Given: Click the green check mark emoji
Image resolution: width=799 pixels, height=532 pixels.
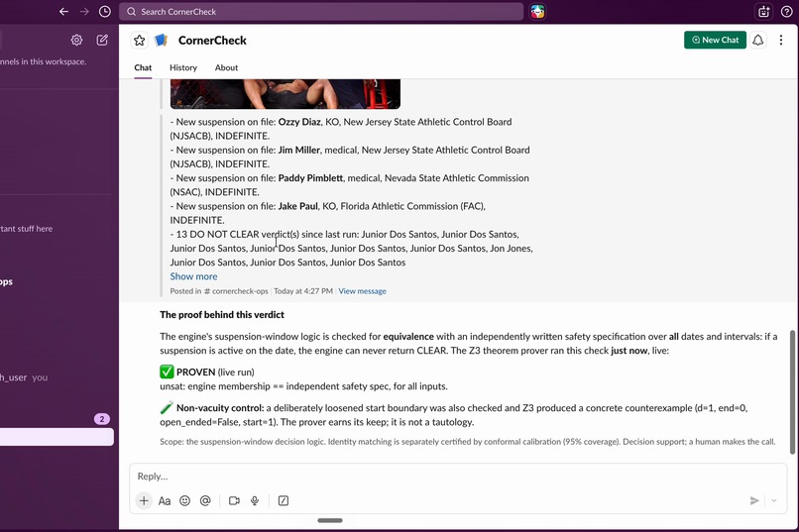Looking at the screenshot, I should (x=167, y=372).
